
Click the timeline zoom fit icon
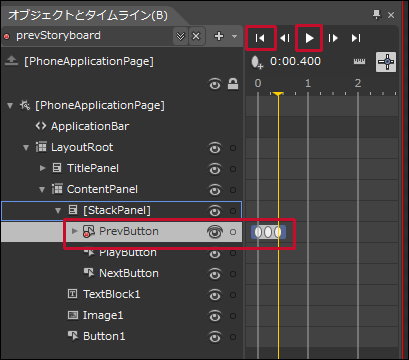tap(386, 62)
